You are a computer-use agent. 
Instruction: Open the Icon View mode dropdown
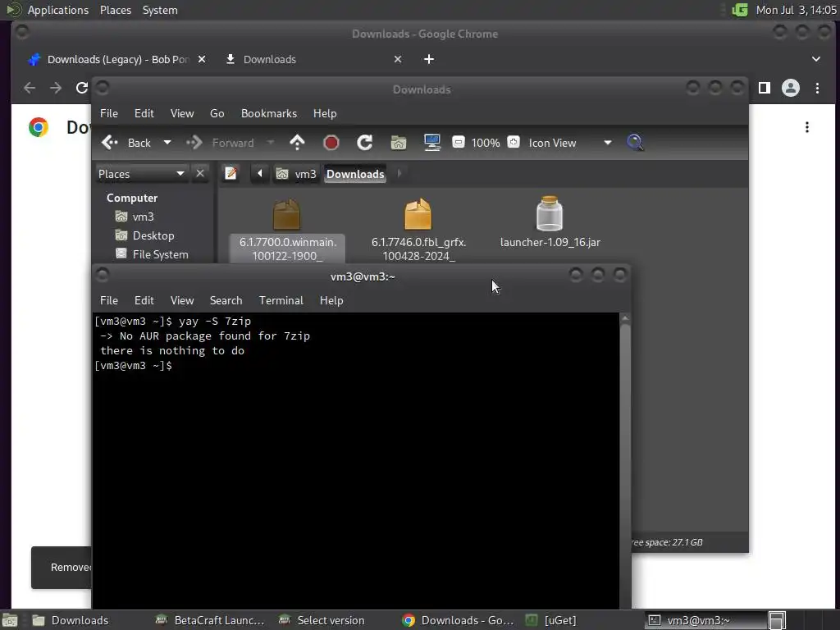[x=570, y=143]
